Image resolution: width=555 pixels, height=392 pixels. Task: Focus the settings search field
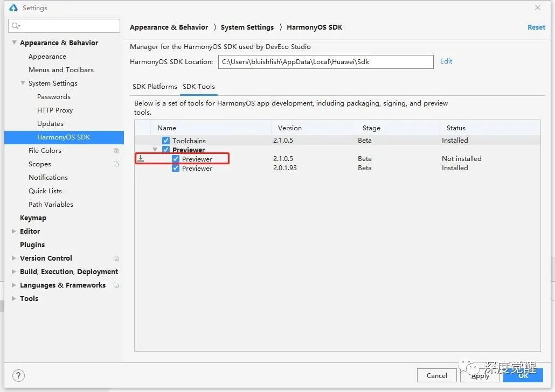point(64,26)
